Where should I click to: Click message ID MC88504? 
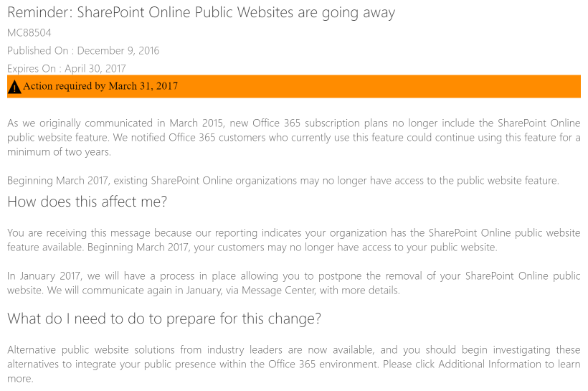[x=29, y=33]
